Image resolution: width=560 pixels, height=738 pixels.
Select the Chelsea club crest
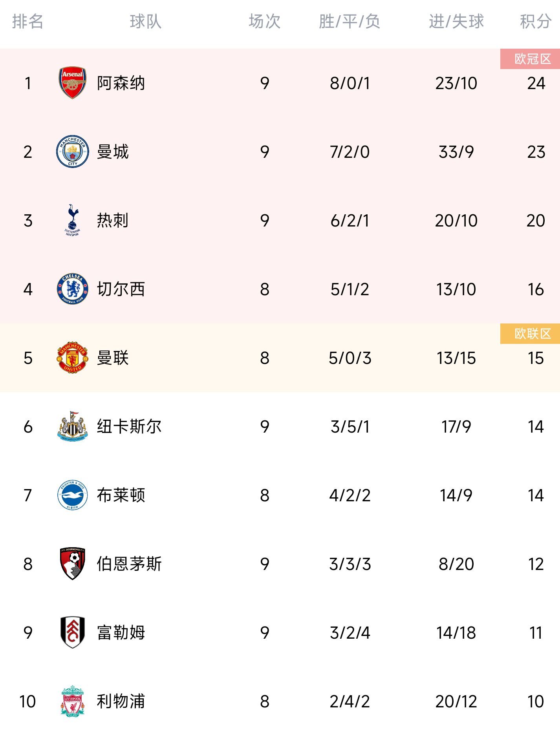73,289
